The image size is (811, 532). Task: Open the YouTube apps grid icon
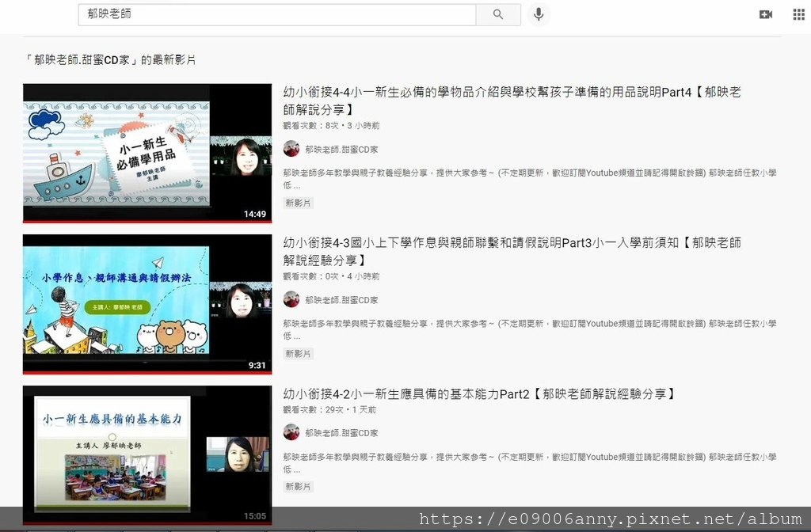pyautogui.click(x=798, y=14)
